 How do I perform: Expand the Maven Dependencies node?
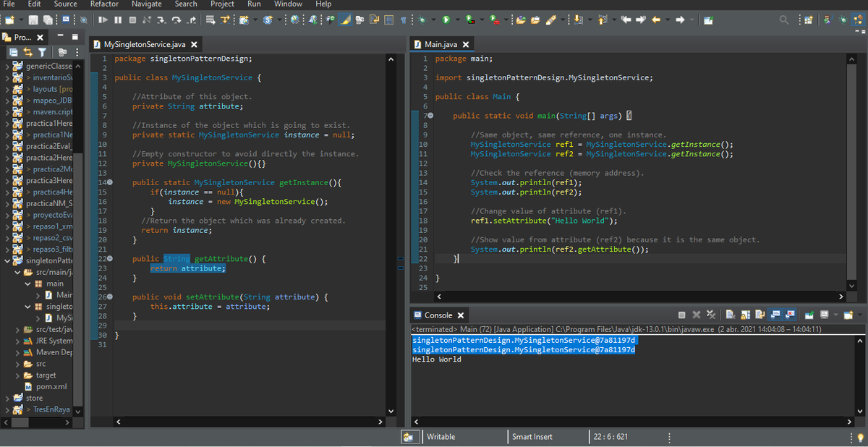point(19,352)
